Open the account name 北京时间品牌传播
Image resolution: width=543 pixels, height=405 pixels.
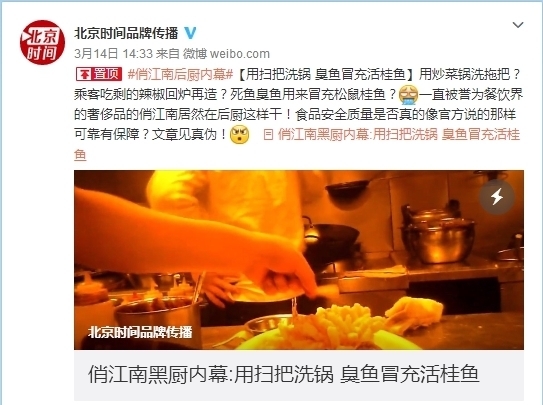pyautogui.click(x=126, y=33)
